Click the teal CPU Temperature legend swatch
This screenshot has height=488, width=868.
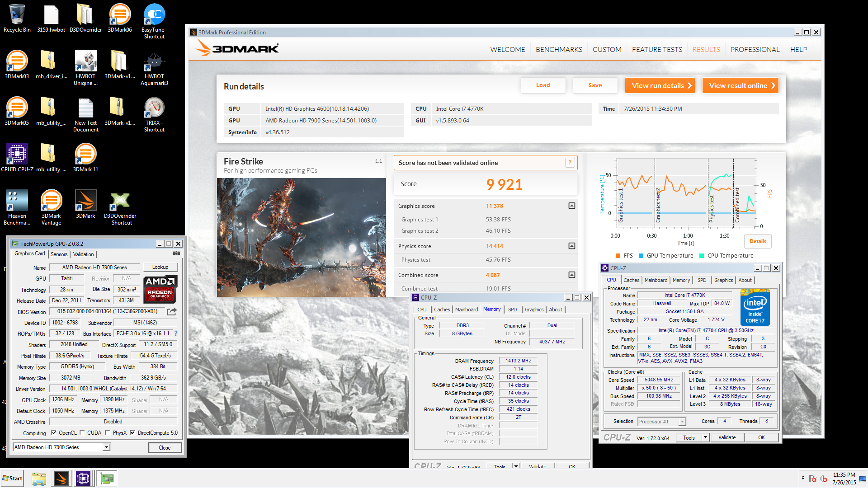click(x=702, y=256)
